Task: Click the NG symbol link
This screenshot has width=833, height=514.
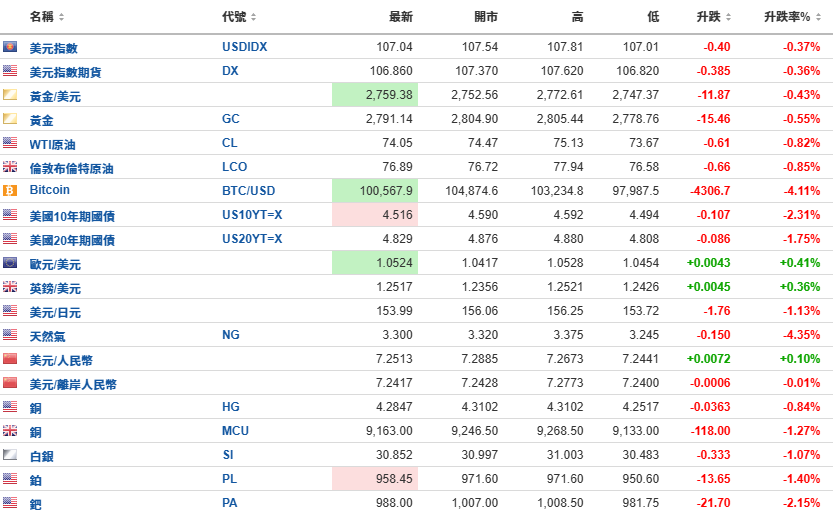Action: tap(231, 335)
